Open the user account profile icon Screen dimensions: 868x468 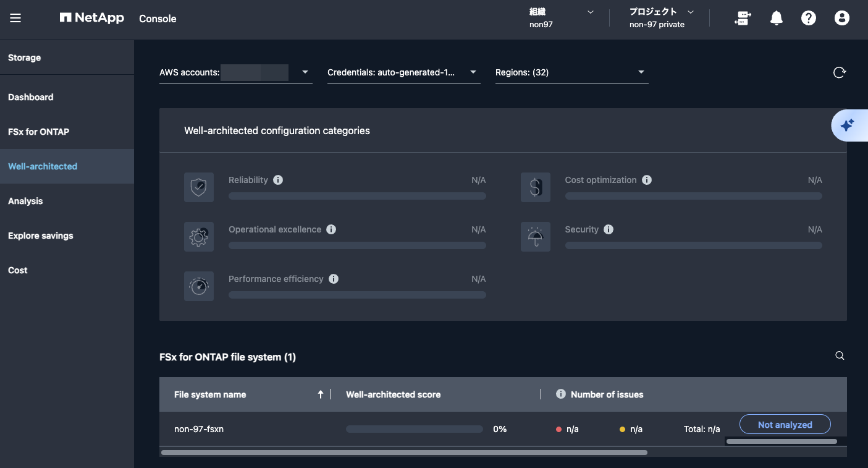tap(842, 19)
